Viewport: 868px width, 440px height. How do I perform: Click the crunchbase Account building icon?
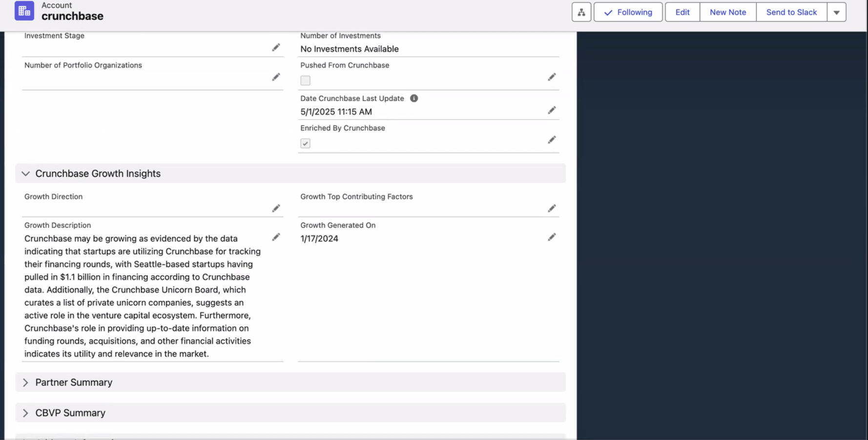point(24,11)
